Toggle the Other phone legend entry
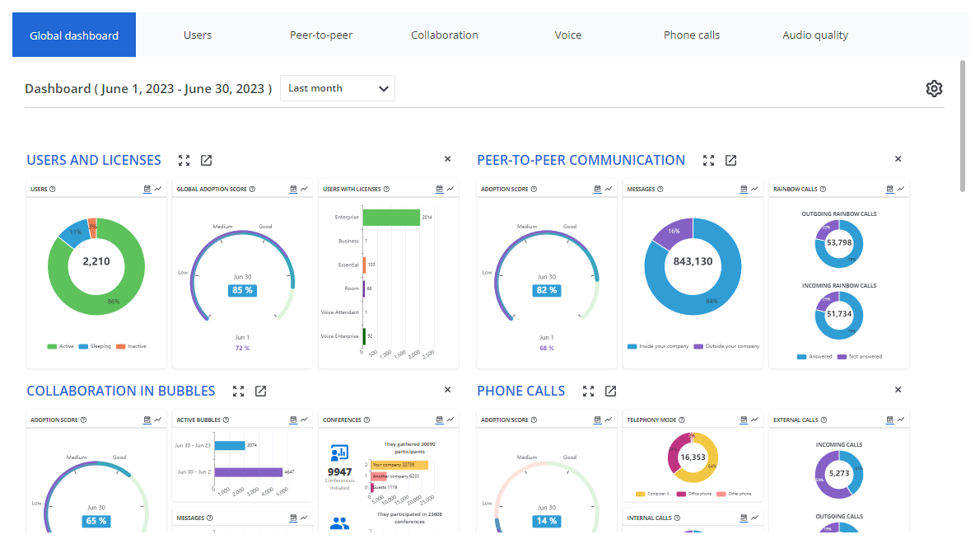The image size is (980, 544). point(735,494)
